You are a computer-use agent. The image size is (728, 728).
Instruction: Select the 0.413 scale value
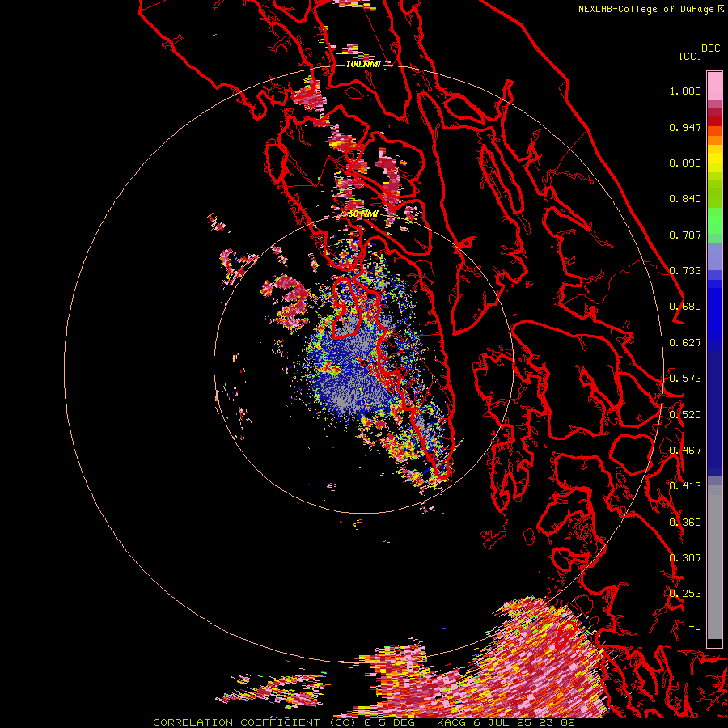click(x=685, y=486)
